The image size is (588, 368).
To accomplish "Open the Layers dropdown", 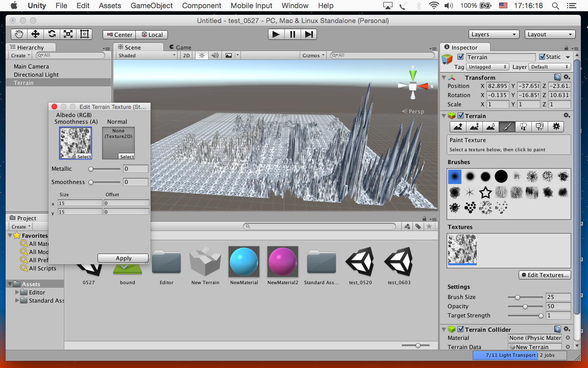I will tap(494, 34).
